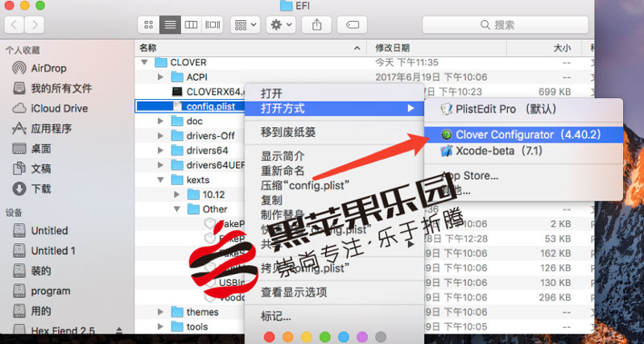Switch to column view in toolbar

click(x=191, y=25)
